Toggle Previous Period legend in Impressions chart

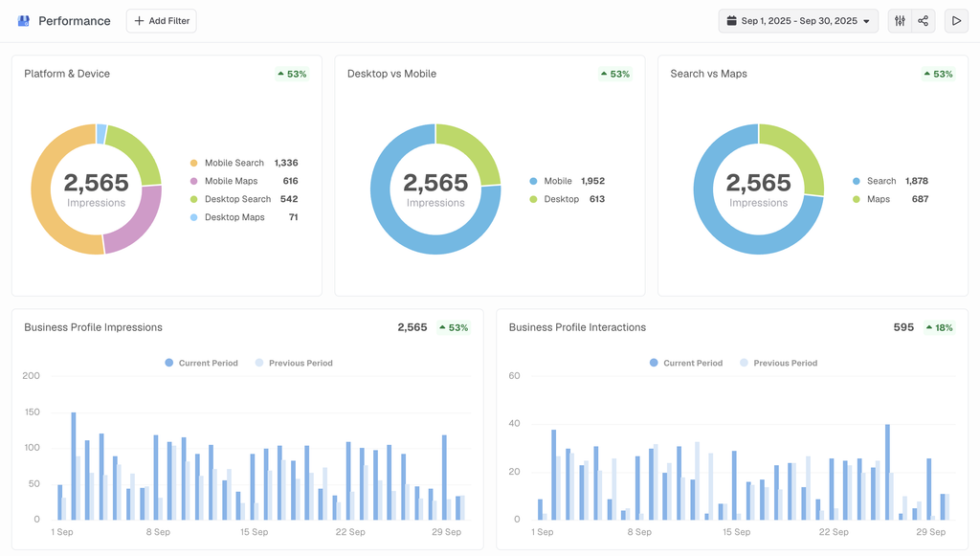point(294,363)
